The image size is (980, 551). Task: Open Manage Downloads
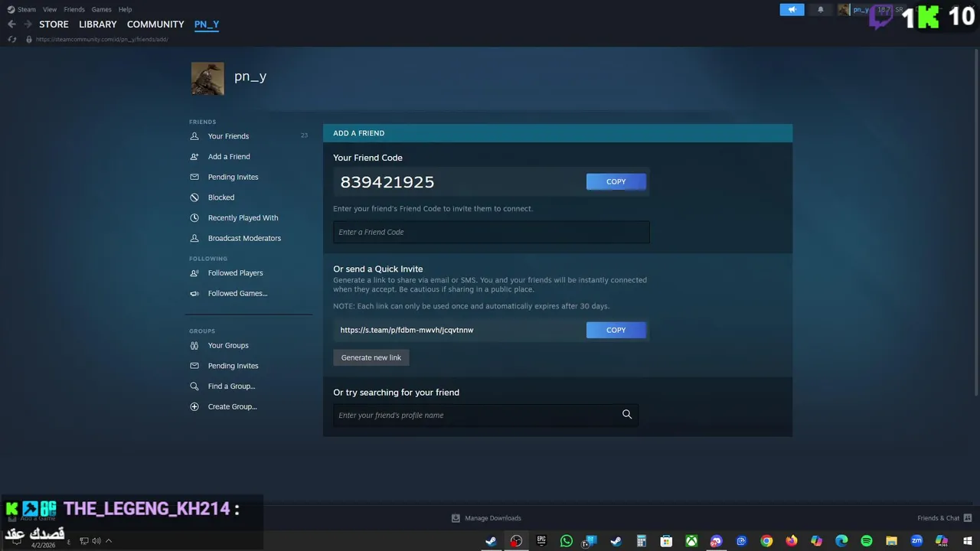click(x=486, y=518)
